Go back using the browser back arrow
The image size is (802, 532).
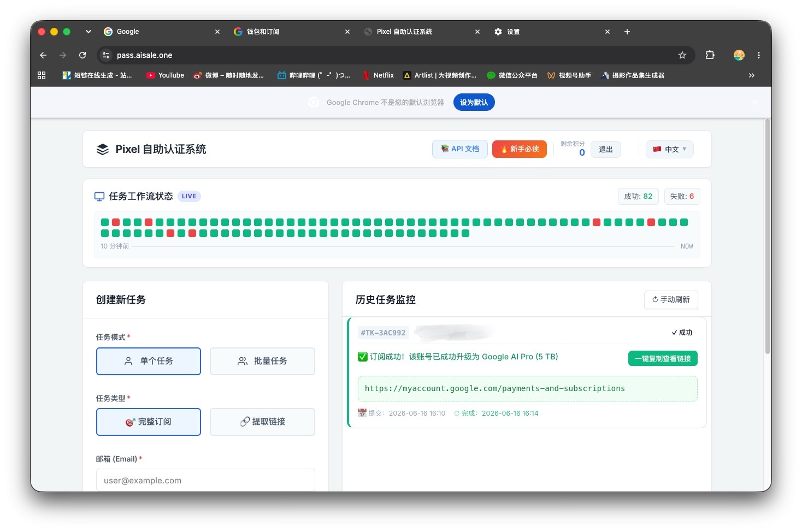point(43,55)
